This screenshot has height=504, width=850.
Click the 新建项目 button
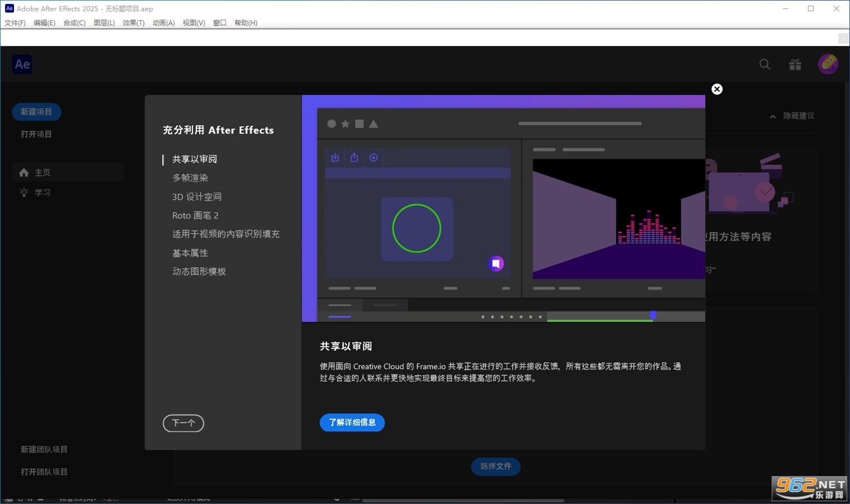36,112
